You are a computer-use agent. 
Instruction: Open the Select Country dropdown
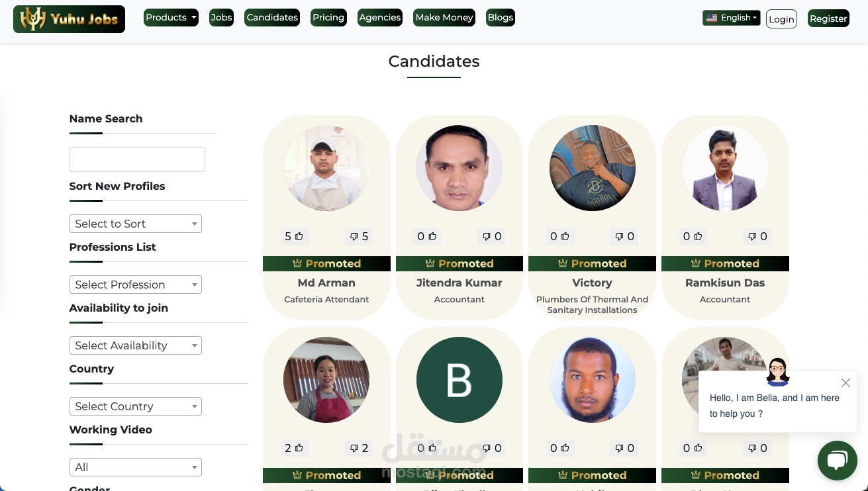coord(135,406)
